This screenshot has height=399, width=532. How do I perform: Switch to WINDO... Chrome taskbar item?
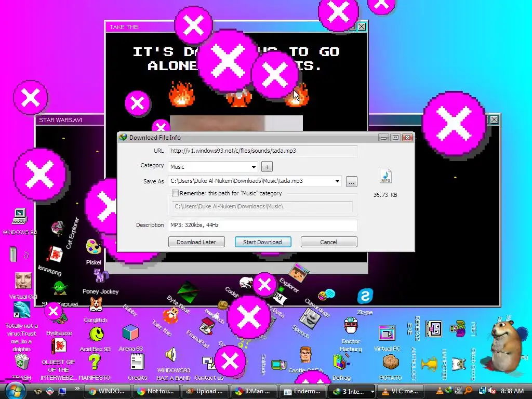[107, 391]
